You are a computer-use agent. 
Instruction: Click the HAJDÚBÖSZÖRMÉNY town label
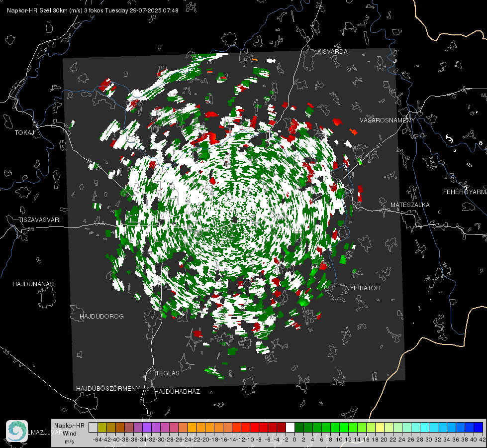tap(108, 389)
